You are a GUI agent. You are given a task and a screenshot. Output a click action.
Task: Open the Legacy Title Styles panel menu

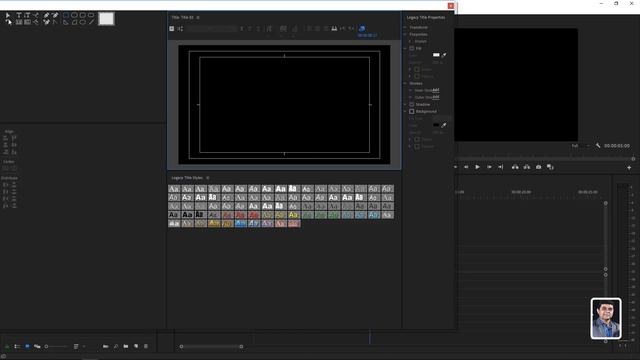click(x=208, y=178)
